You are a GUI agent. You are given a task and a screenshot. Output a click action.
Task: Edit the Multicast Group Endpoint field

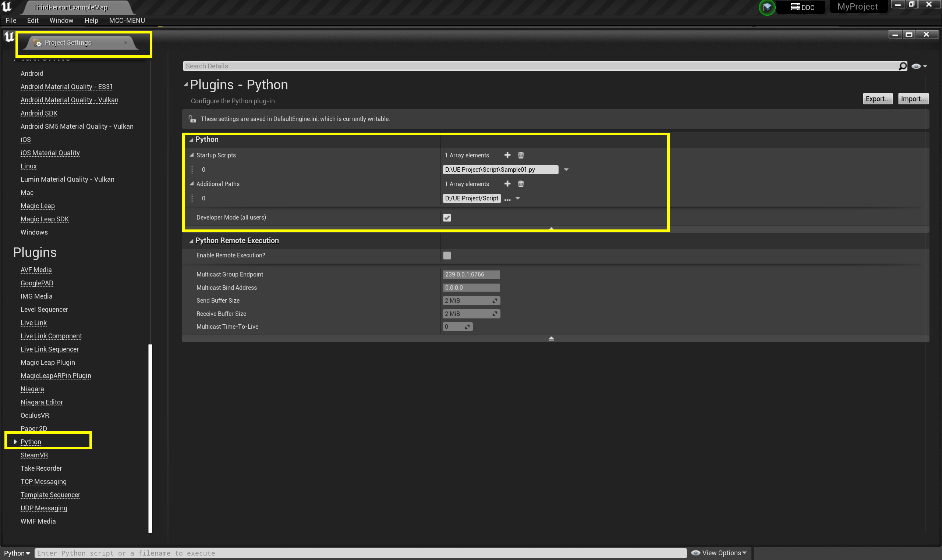click(x=471, y=275)
